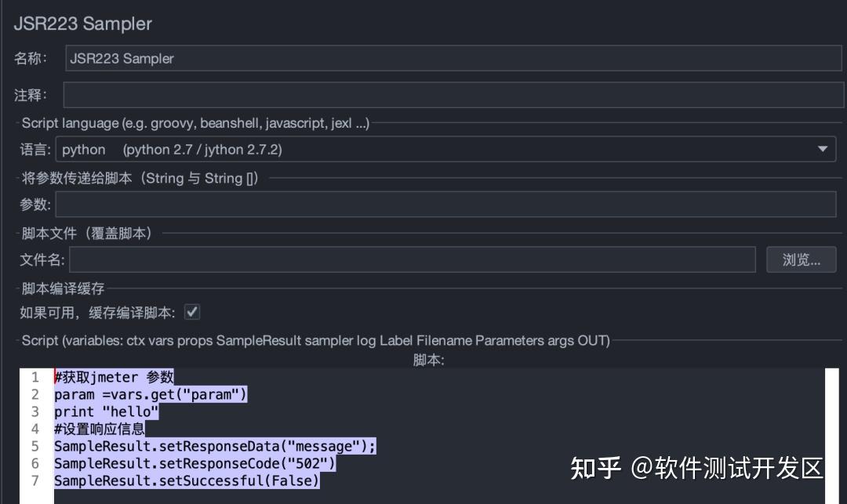Click the setSuccessful(False) line
This screenshot has height=504, width=847.
tap(185, 480)
